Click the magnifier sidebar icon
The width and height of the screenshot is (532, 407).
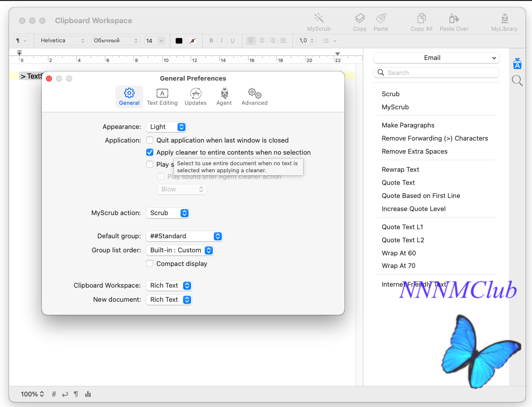[x=517, y=81]
